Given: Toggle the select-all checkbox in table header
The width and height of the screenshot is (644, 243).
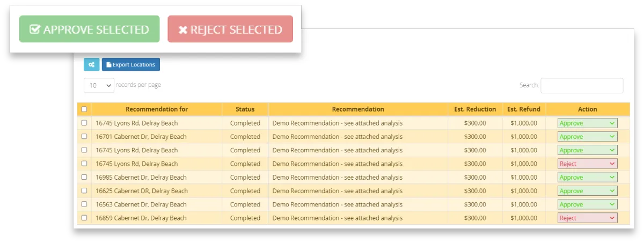Looking at the screenshot, I should [84, 109].
